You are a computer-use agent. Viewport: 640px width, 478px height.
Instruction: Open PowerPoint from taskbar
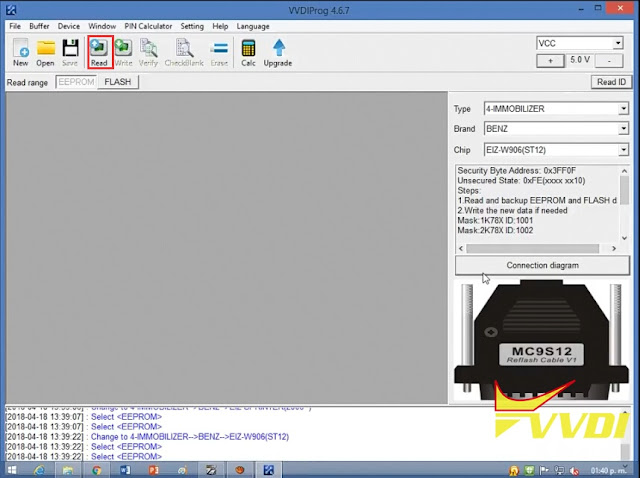(153, 470)
